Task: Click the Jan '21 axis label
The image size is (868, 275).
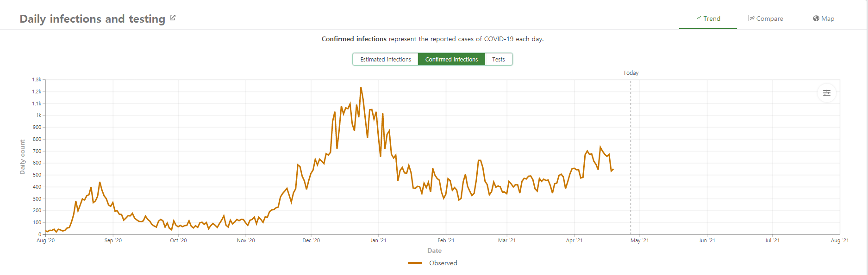Action: (x=378, y=240)
